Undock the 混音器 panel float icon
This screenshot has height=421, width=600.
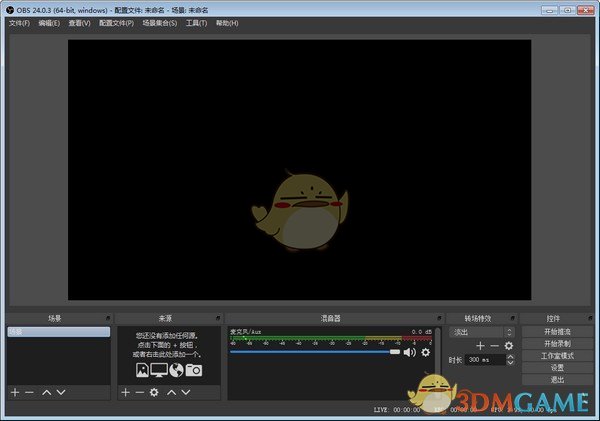coord(439,318)
